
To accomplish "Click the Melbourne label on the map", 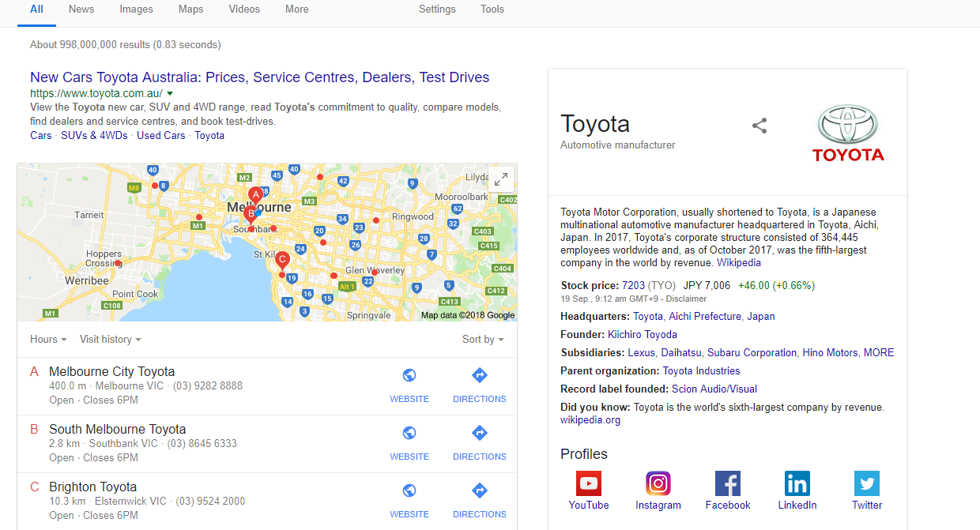I will (x=259, y=208).
